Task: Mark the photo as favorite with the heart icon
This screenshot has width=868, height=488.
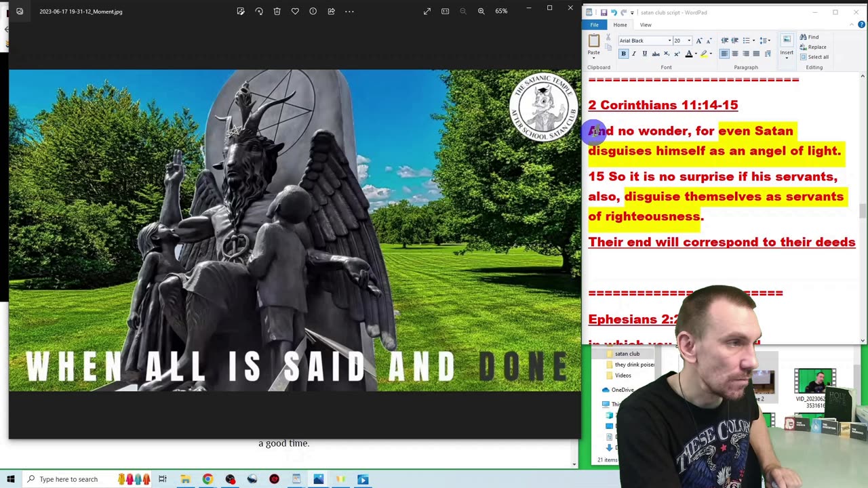Action: (295, 12)
